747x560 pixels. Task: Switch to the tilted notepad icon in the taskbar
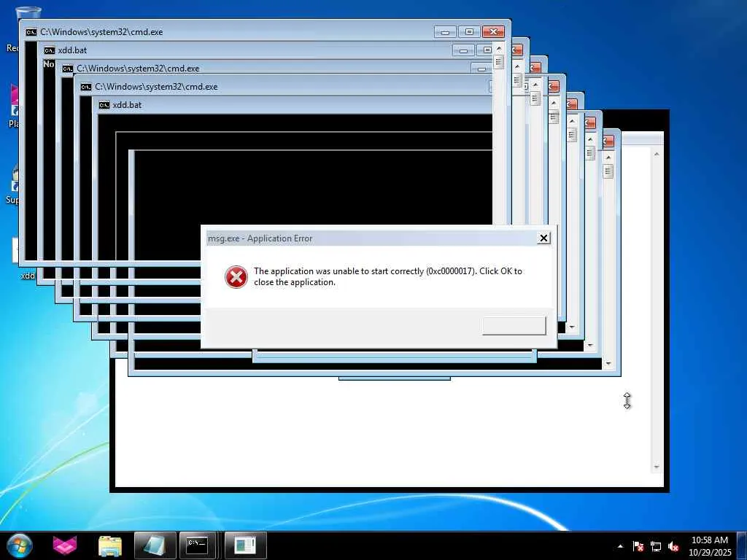(155, 545)
